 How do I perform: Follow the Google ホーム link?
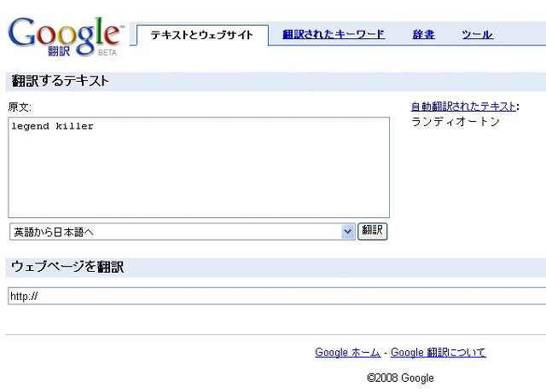tap(347, 353)
